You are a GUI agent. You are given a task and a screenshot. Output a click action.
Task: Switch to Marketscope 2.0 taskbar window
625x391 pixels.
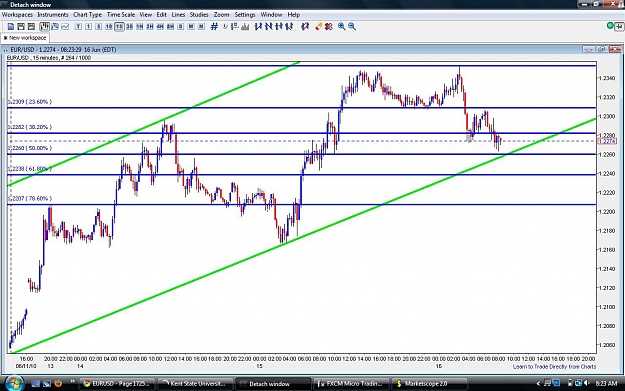(x=429, y=384)
